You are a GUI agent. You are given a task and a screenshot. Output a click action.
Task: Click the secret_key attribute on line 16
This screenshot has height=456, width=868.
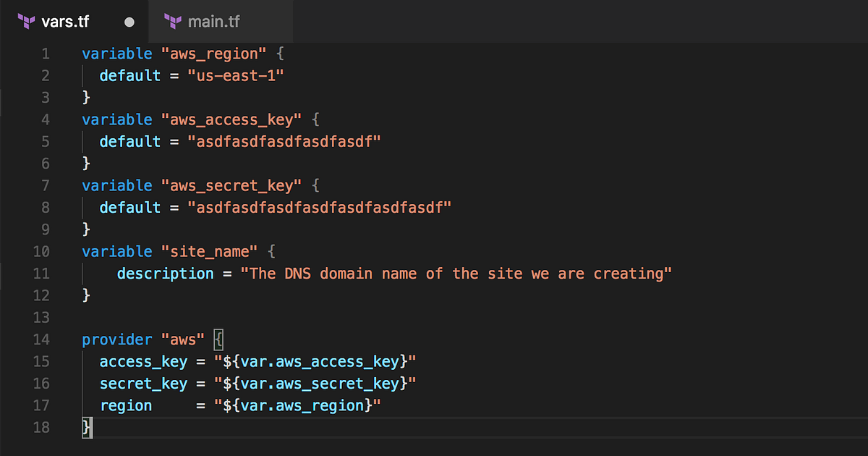tap(143, 383)
